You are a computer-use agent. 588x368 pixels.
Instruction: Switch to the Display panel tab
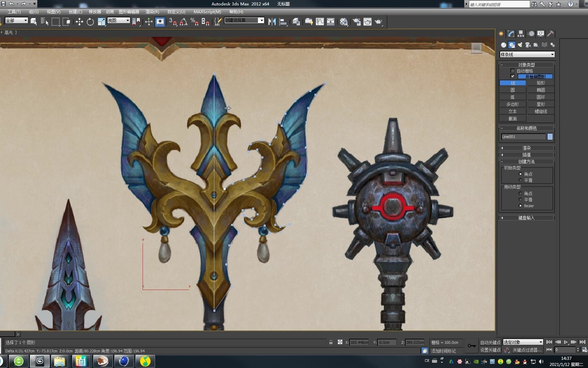tap(541, 33)
